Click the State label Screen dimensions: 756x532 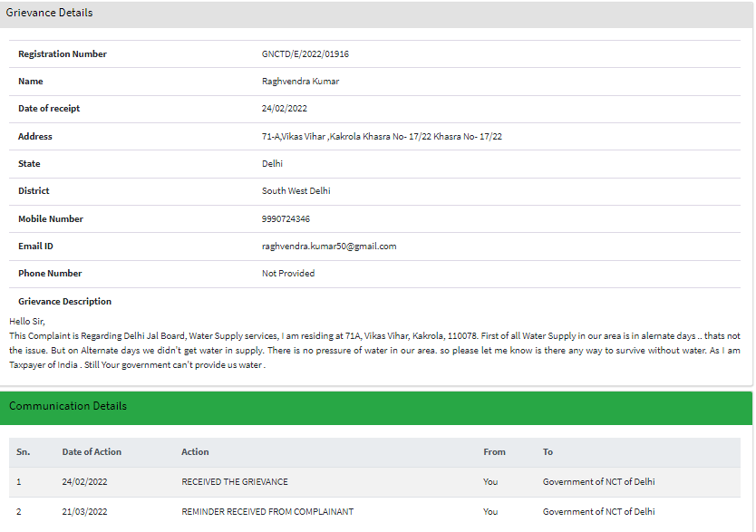29,164
